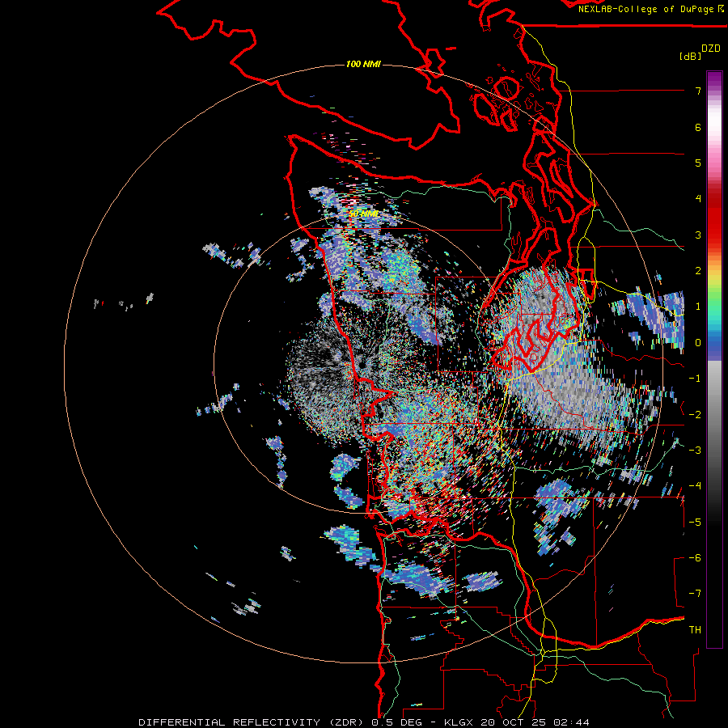Viewport: 728px width, 728px height.
Task: Click the 100 NMI range ring label
Action: 363,64
